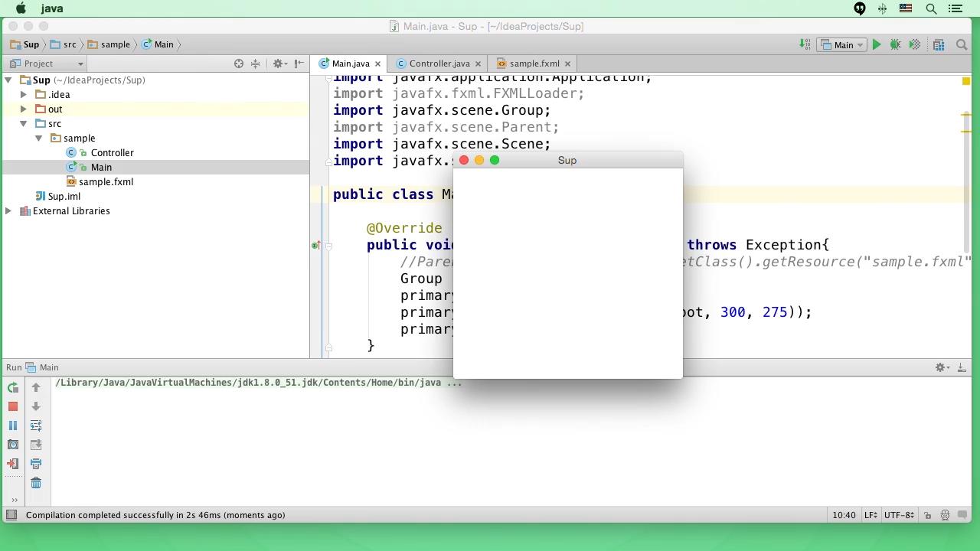The image size is (980, 551).
Task: Open the Notification Center list icon
Action: pos(955,8)
